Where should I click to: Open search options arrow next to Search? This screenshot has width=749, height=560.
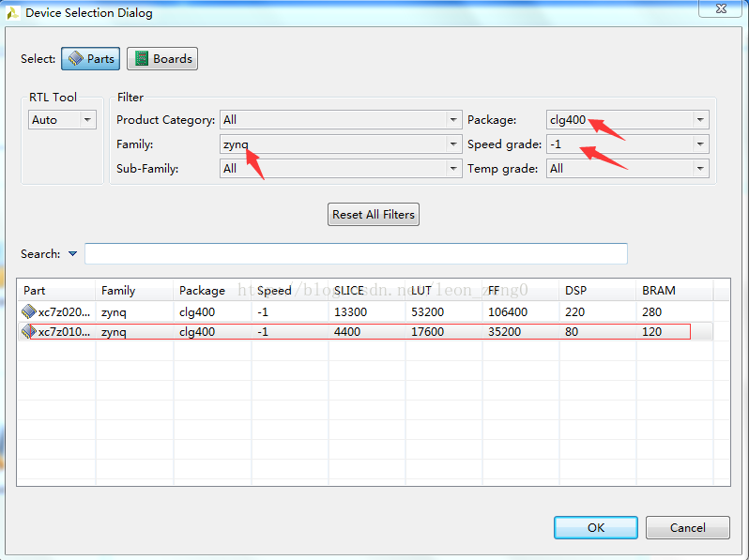(72, 253)
